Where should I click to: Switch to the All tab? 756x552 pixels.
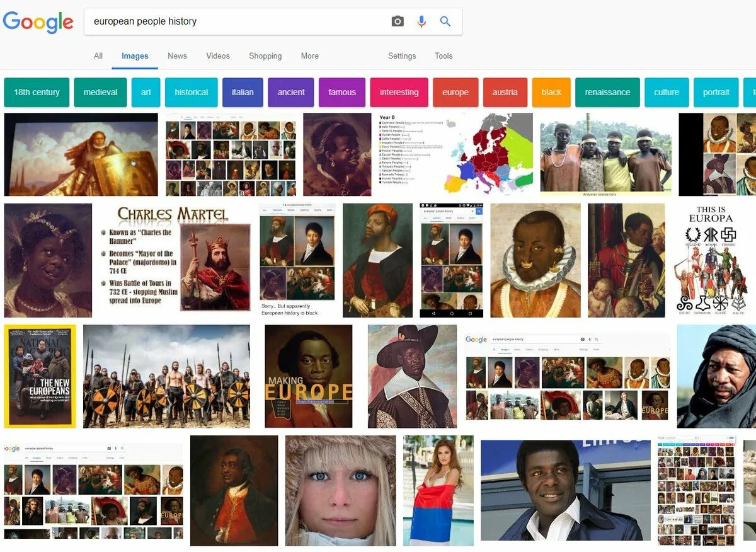tap(98, 56)
